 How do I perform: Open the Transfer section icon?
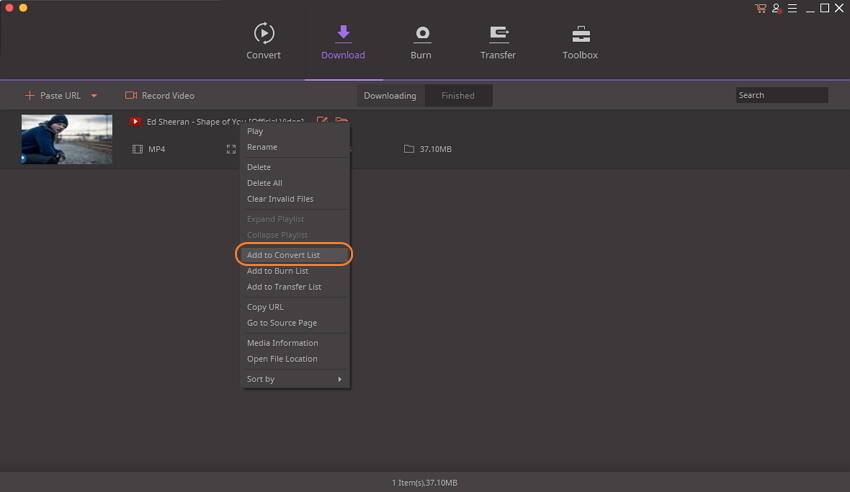(498, 34)
